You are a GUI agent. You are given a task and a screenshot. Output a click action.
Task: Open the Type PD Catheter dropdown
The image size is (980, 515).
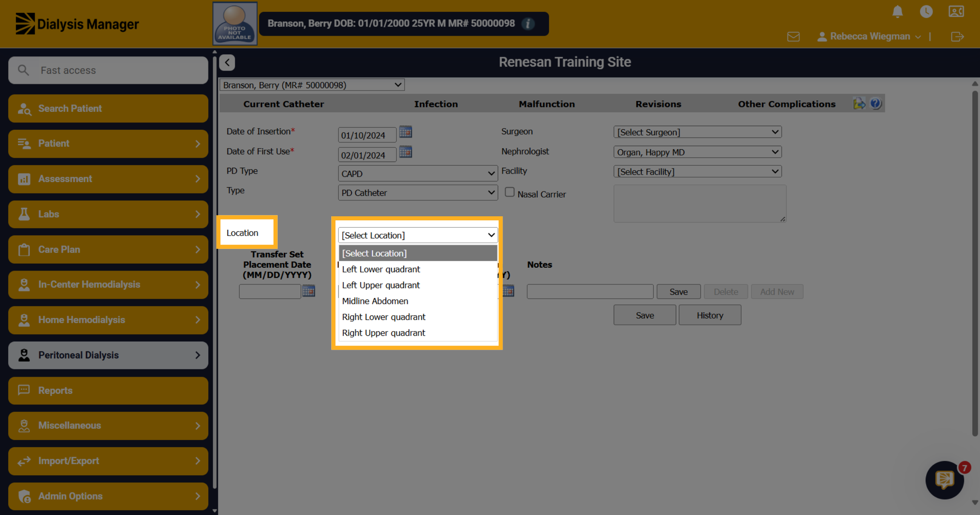tap(418, 193)
